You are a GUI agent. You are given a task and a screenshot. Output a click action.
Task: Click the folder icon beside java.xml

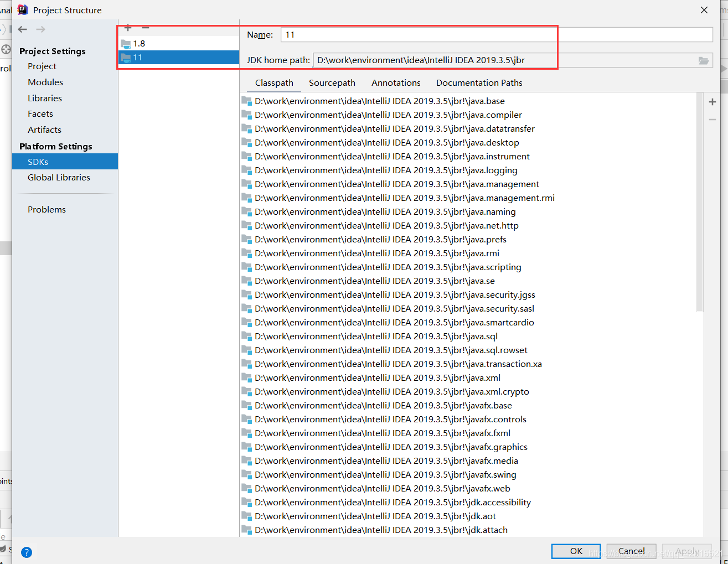tap(247, 377)
